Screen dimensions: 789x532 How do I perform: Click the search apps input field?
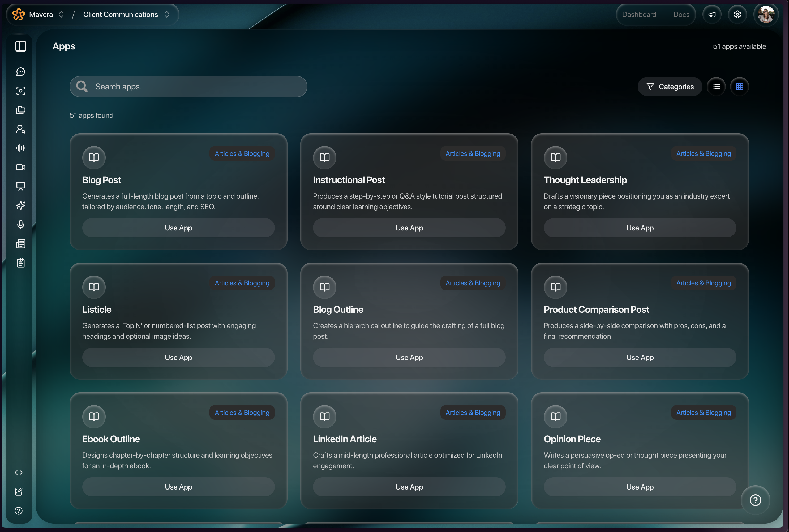tap(188, 86)
